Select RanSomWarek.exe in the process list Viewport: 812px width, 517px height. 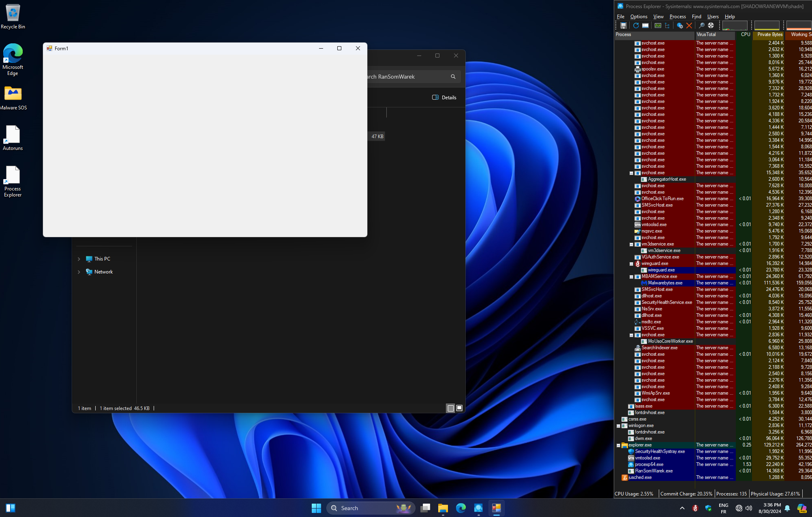[653, 471]
